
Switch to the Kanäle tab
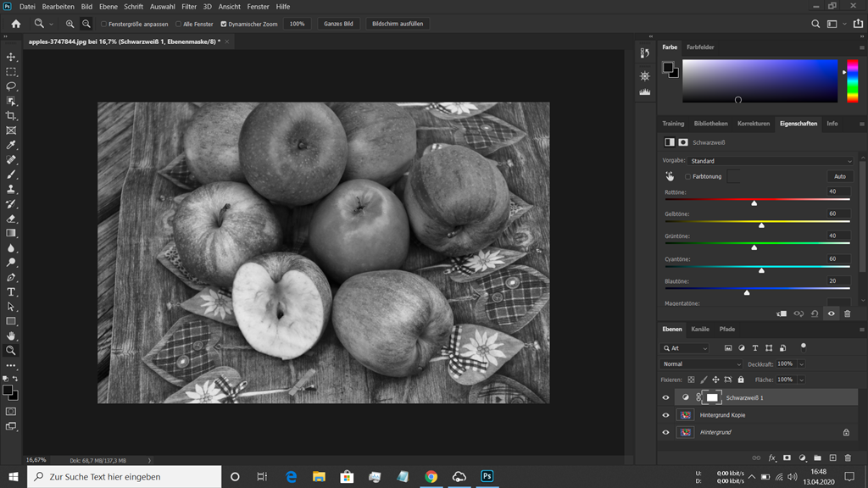click(x=699, y=330)
